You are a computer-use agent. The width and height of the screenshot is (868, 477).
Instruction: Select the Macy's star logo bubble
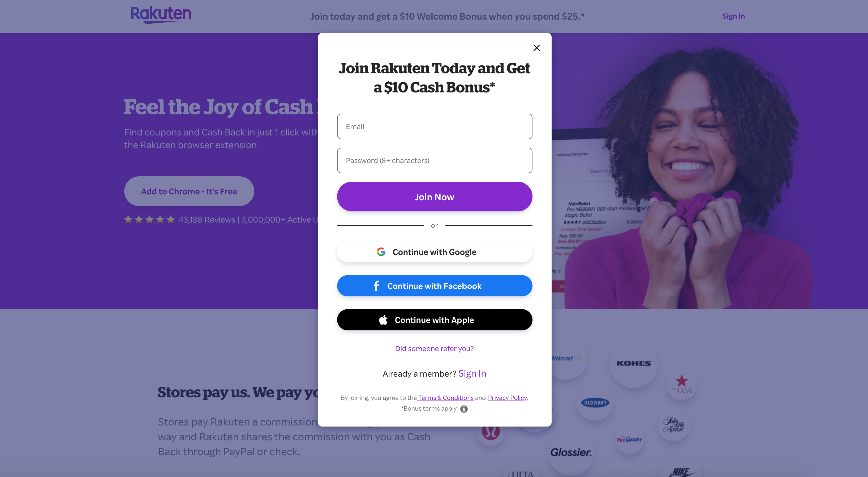pyautogui.click(x=682, y=384)
